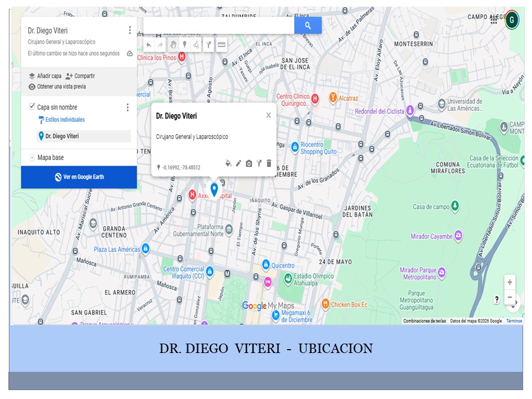
Task: Click the Plataforma Gubernamental Norte marker
Action: coord(229,229)
